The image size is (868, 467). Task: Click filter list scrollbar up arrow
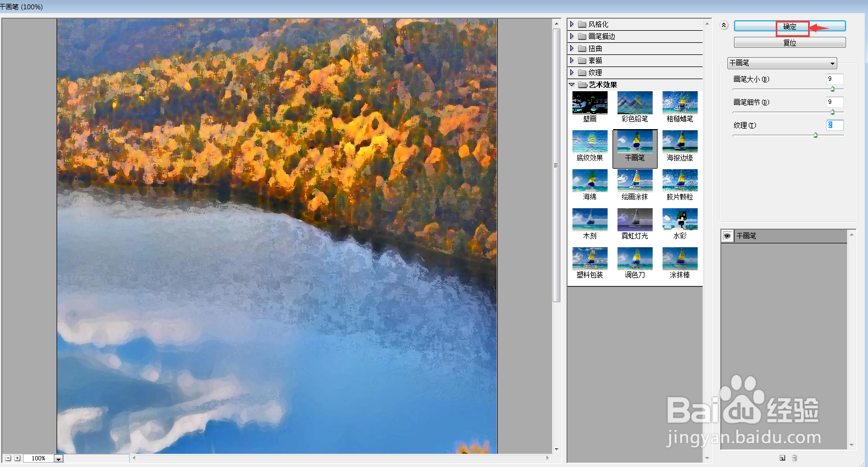[707, 24]
